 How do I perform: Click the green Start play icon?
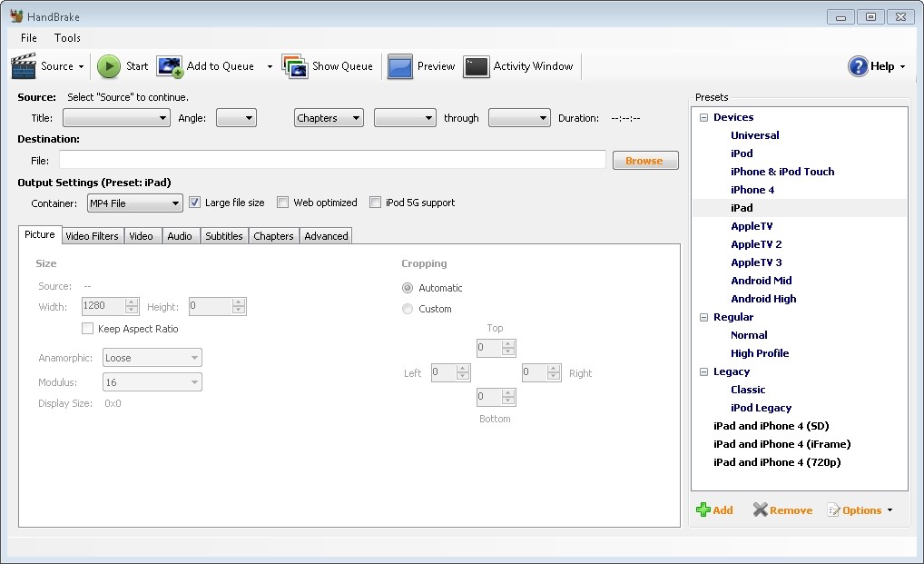click(108, 66)
